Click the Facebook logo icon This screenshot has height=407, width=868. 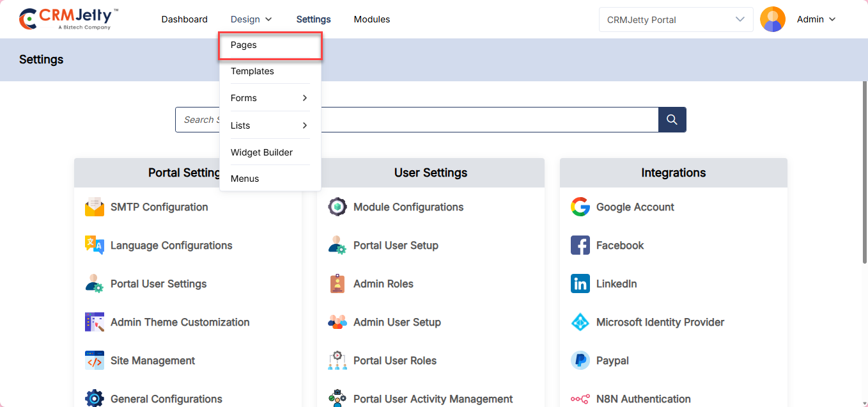pos(580,245)
